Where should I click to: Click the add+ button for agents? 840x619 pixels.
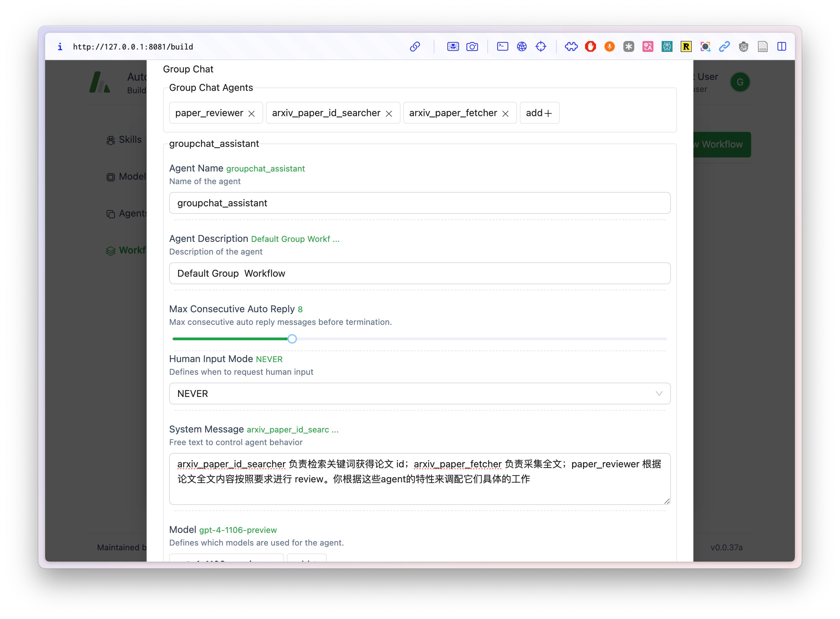pos(539,113)
